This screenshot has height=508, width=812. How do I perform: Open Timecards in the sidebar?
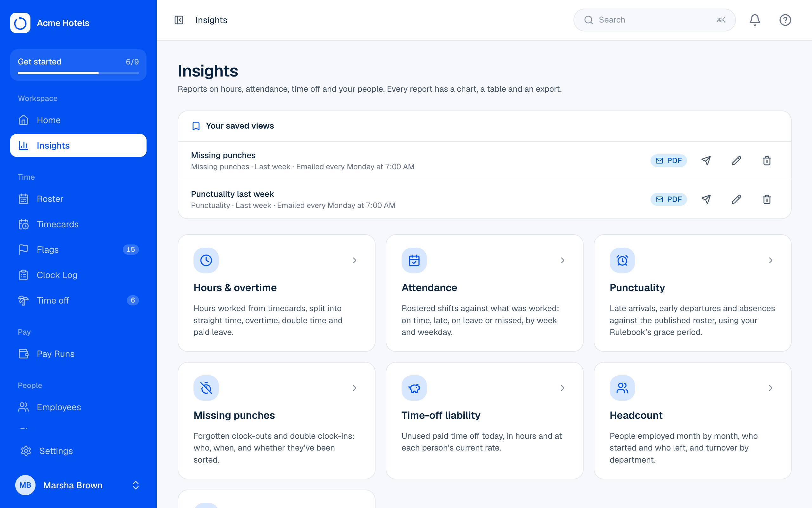click(78, 224)
